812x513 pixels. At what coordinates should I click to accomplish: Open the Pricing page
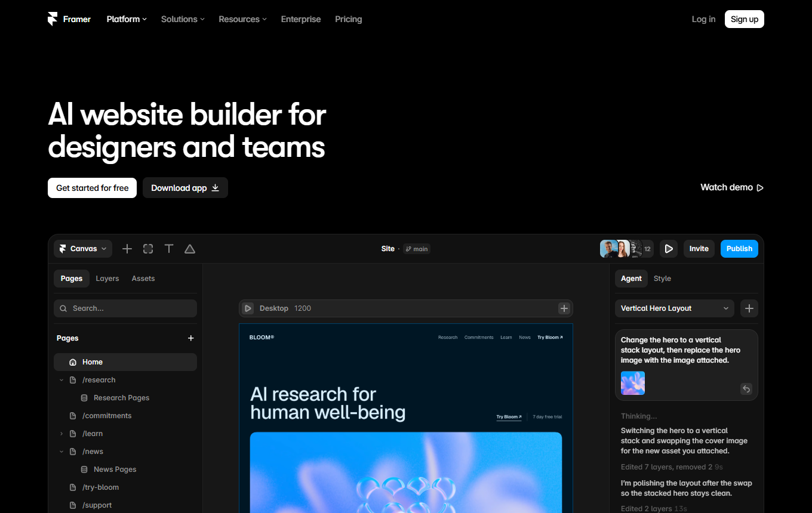click(x=349, y=19)
